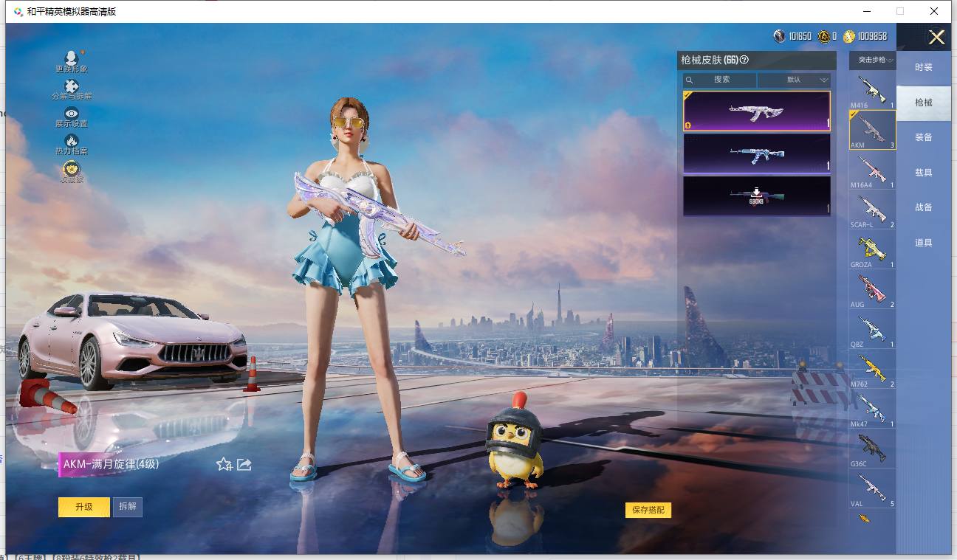This screenshot has width=957, height=560.
Task: Switch to the 载具 tab
Action: (x=924, y=173)
